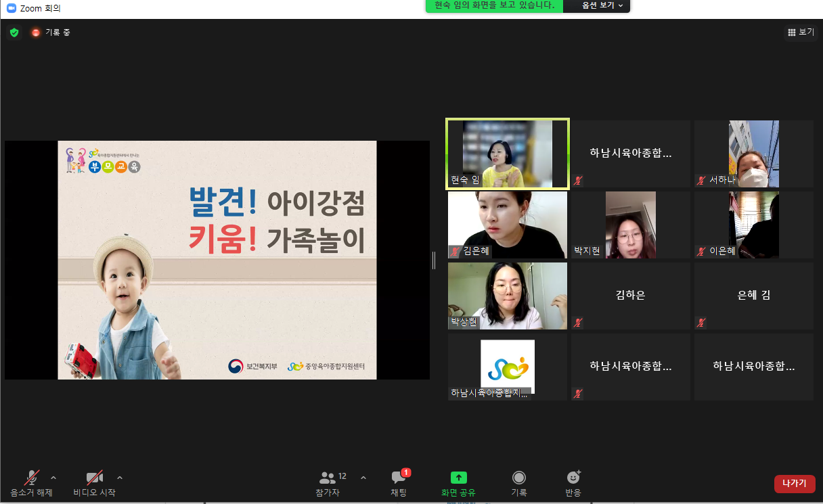The image size is (823, 504).
Task: Click muted mic icon on 이은혜 tile
Action: [702, 251]
